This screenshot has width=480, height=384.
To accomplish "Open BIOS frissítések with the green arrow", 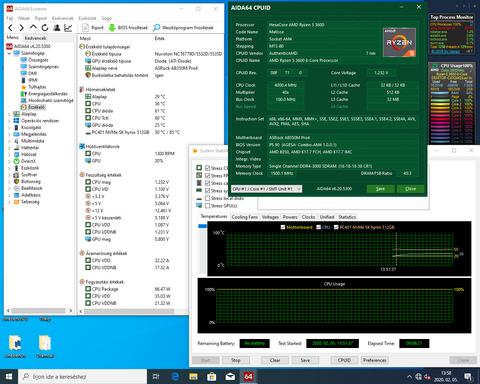I will pos(128,28).
